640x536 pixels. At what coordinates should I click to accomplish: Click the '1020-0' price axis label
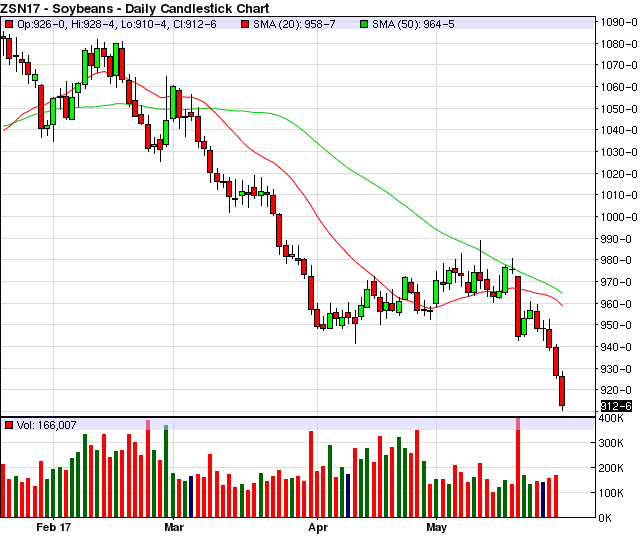pos(619,174)
